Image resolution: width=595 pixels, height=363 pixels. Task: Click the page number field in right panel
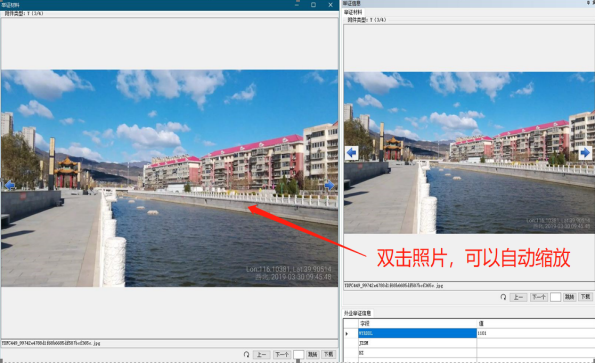(x=556, y=297)
